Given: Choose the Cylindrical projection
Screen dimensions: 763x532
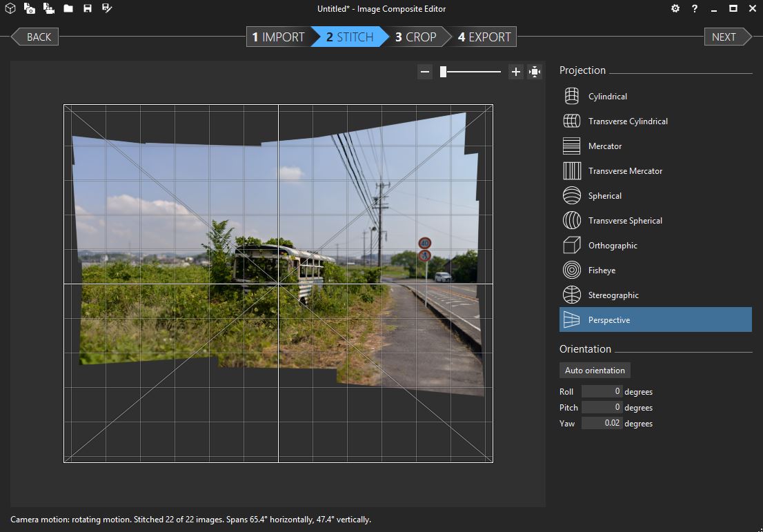Looking at the screenshot, I should coord(655,97).
